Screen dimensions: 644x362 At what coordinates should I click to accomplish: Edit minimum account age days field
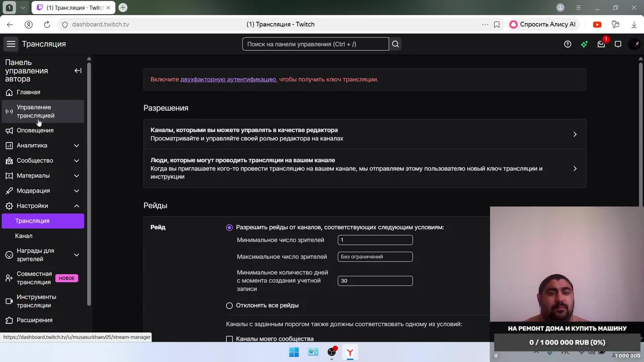(x=375, y=281)
